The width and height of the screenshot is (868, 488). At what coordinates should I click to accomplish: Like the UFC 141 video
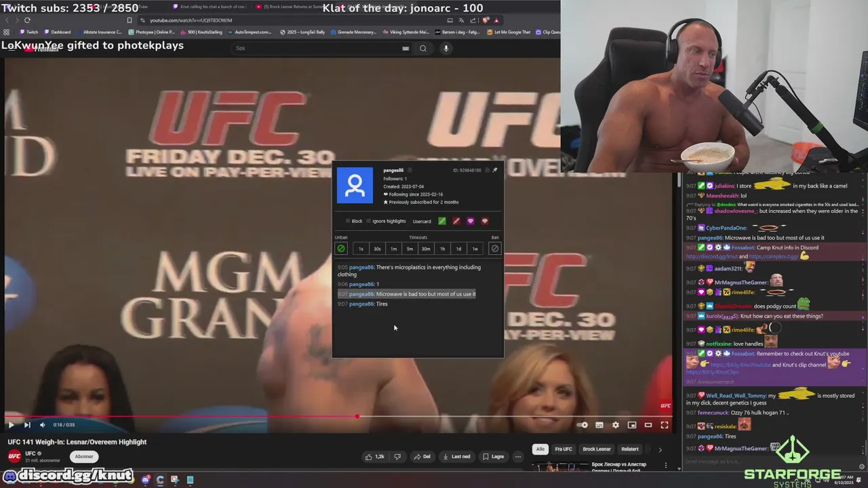[375, 457]
